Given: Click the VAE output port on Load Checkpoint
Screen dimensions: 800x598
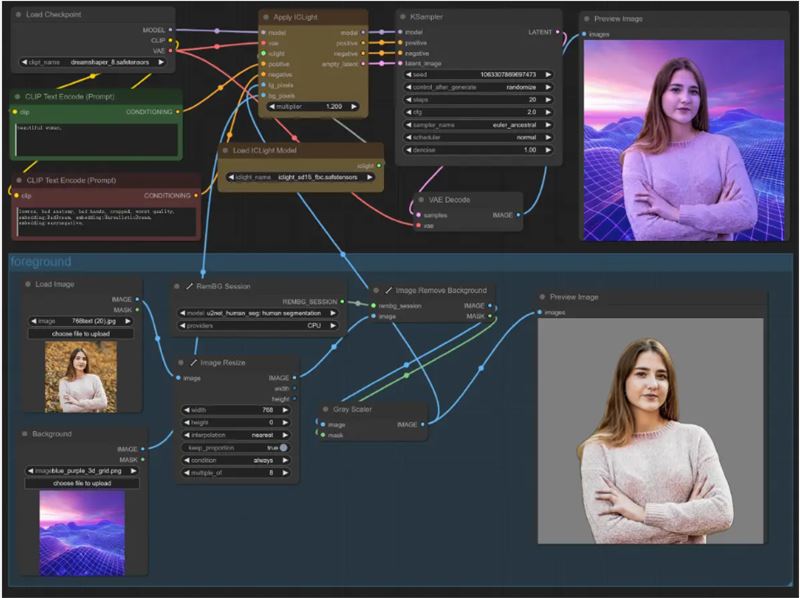Looking at the screenshot, I should (170, 51).
